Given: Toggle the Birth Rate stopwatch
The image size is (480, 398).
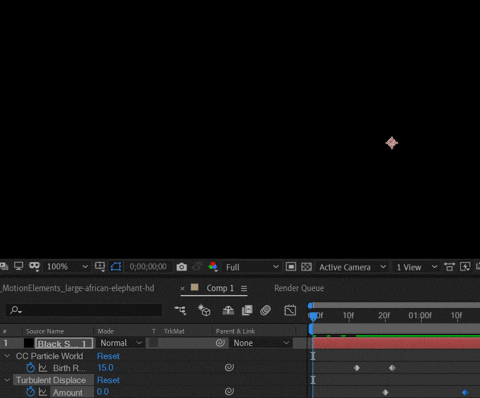Looking at the screenshot, I should pyautogui.click(x=30, y=368).
